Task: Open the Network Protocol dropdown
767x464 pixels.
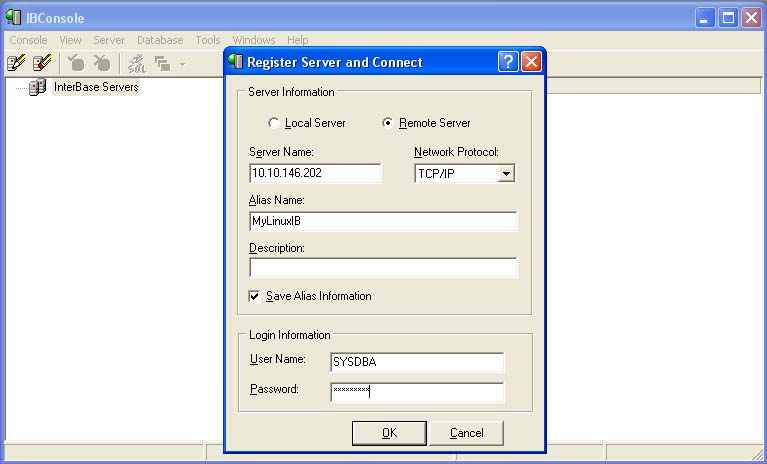Action: click(507, 173)
